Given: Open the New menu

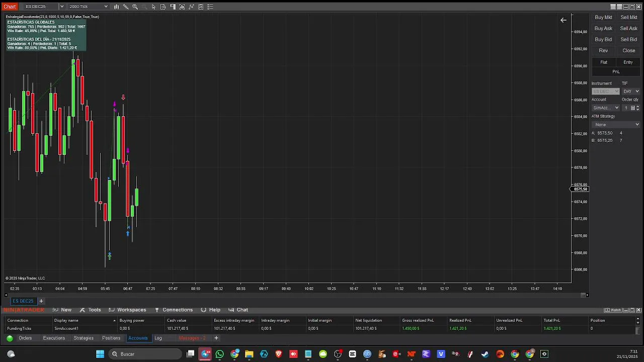Looking at the screenshot, I should (x=62, y=310).
